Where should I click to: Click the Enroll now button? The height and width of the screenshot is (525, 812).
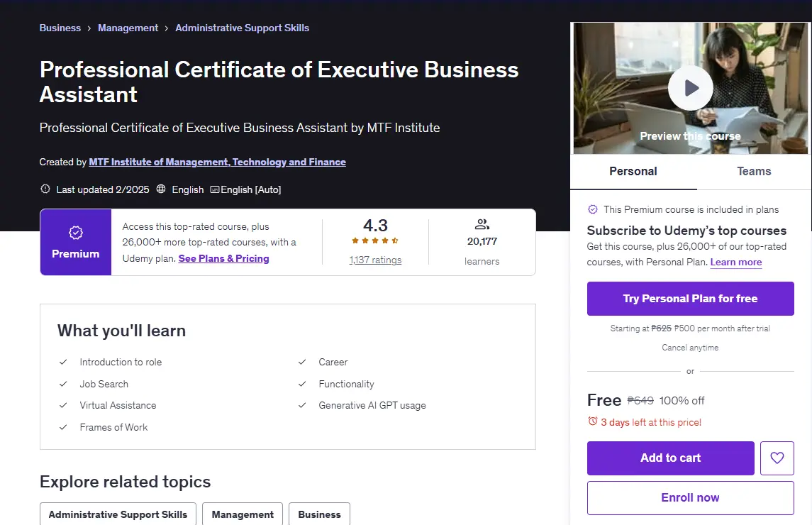[690, 498]
